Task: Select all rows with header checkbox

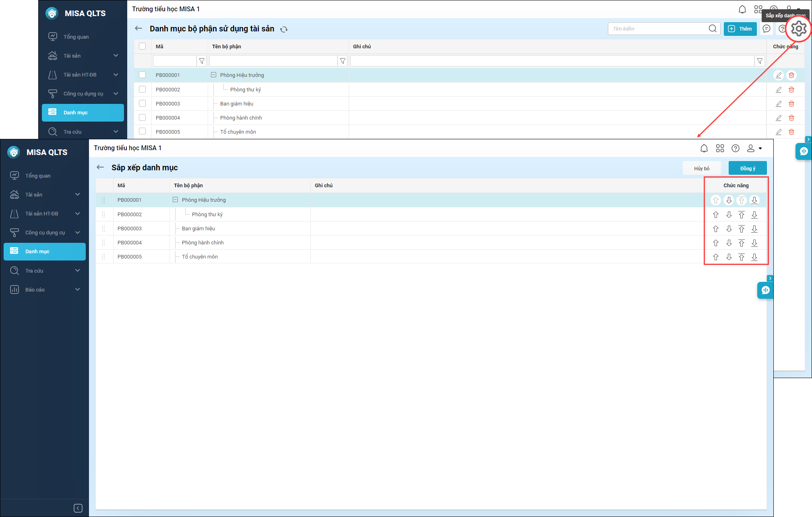Action: [142, 46]
